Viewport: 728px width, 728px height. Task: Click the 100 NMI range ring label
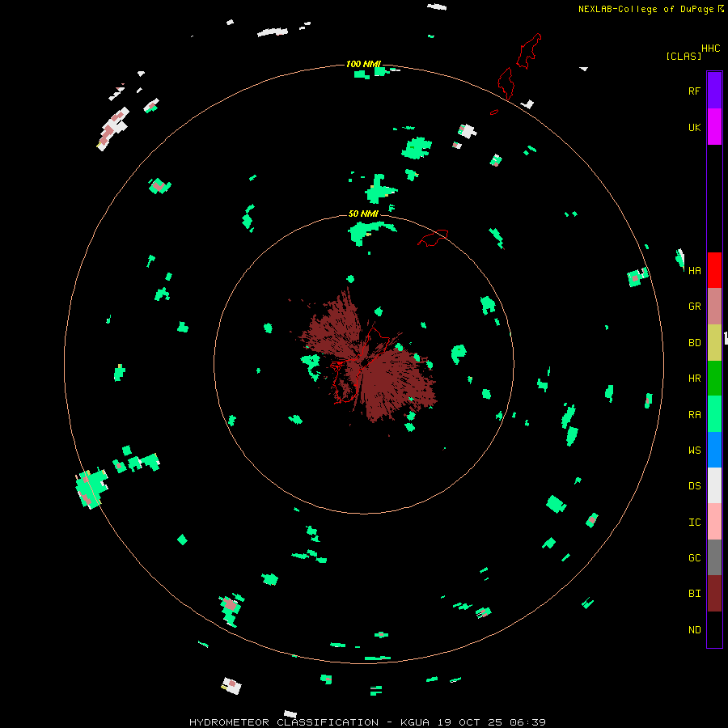coord(363,64)
